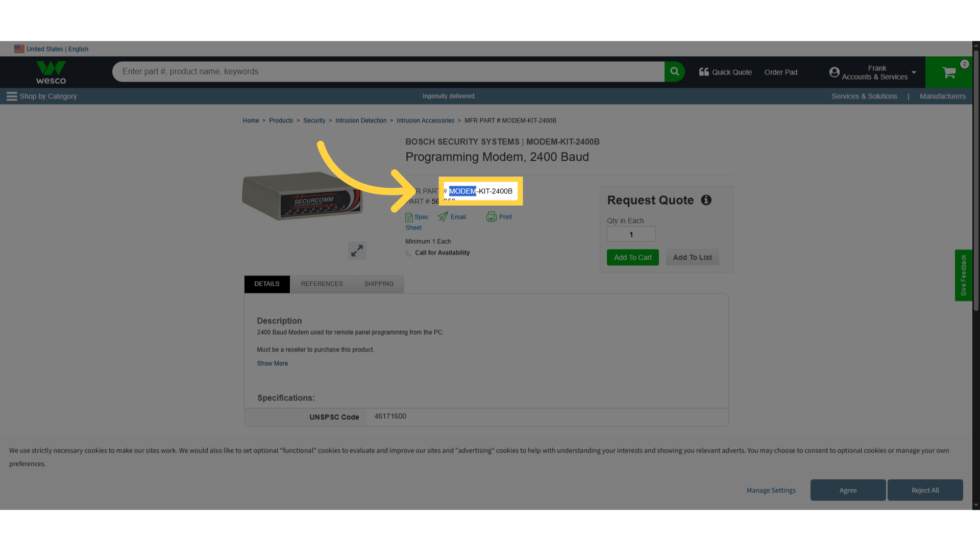Click the Quick Quote icon
Viewport: 980px width, 551px height.
704,72
